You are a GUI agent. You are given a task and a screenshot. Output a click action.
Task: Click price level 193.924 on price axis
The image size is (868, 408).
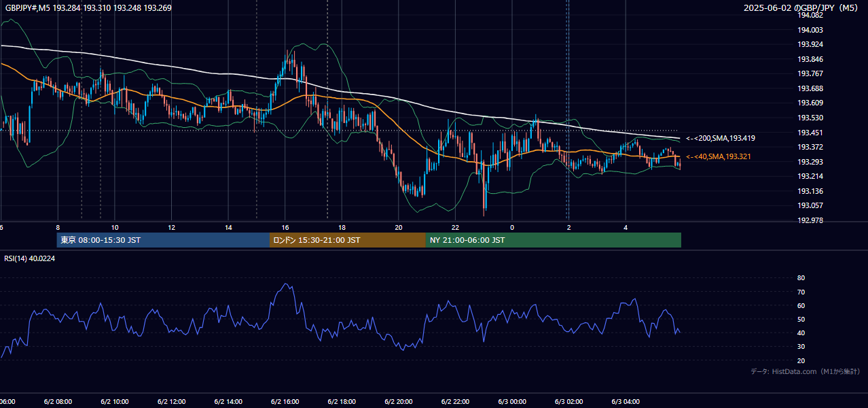point(810,44)
